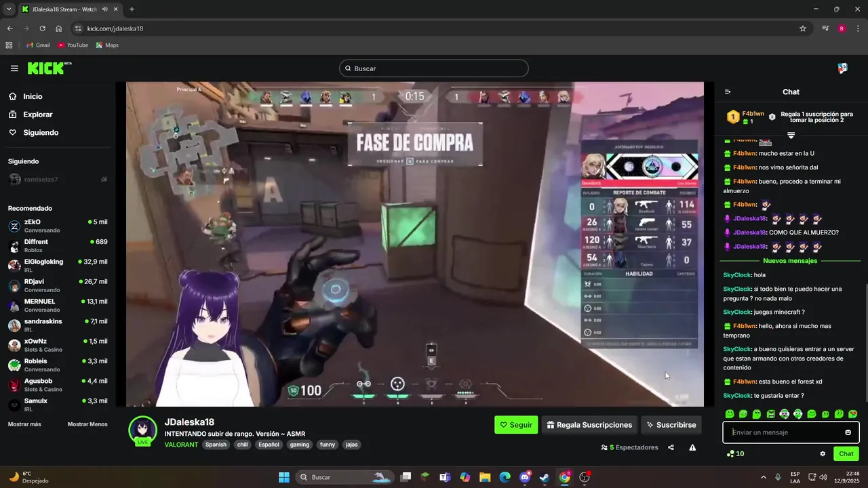The width and height of the screenshot is (868, 488).
Task: Open recommended channel Samulx
Action: (x=58, y=405)
